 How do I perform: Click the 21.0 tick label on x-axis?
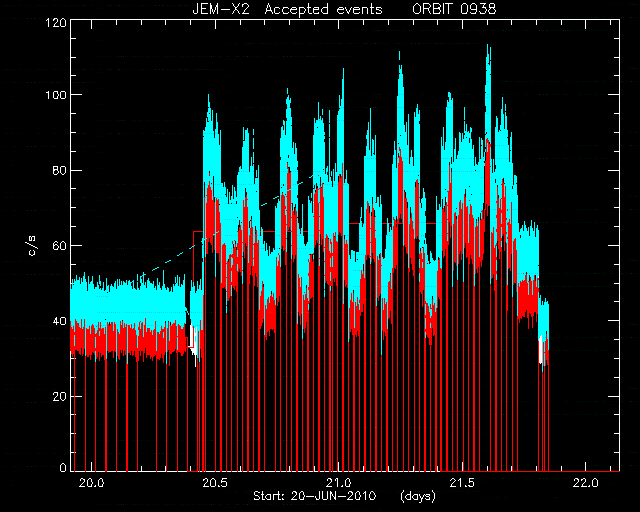coord(339,483)
